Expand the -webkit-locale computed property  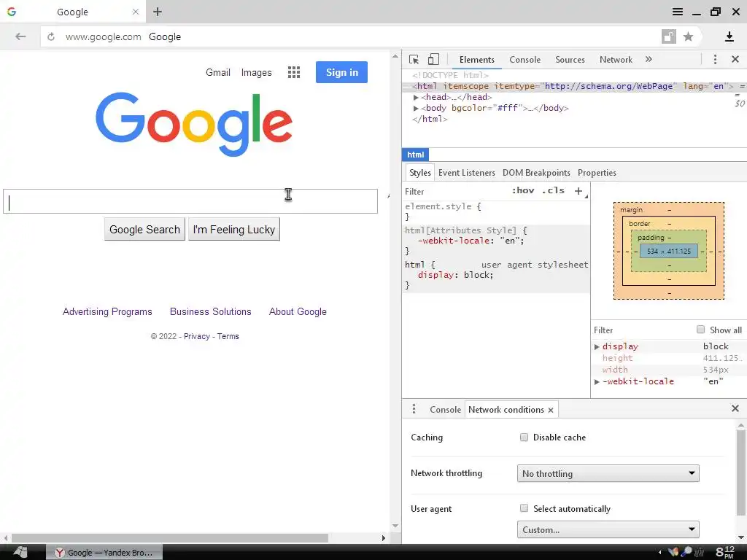click(597, 382)
